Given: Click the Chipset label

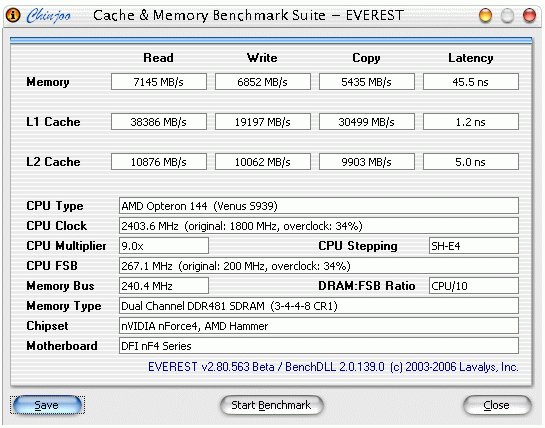Looking at the screenshot, I should (47, 326).
